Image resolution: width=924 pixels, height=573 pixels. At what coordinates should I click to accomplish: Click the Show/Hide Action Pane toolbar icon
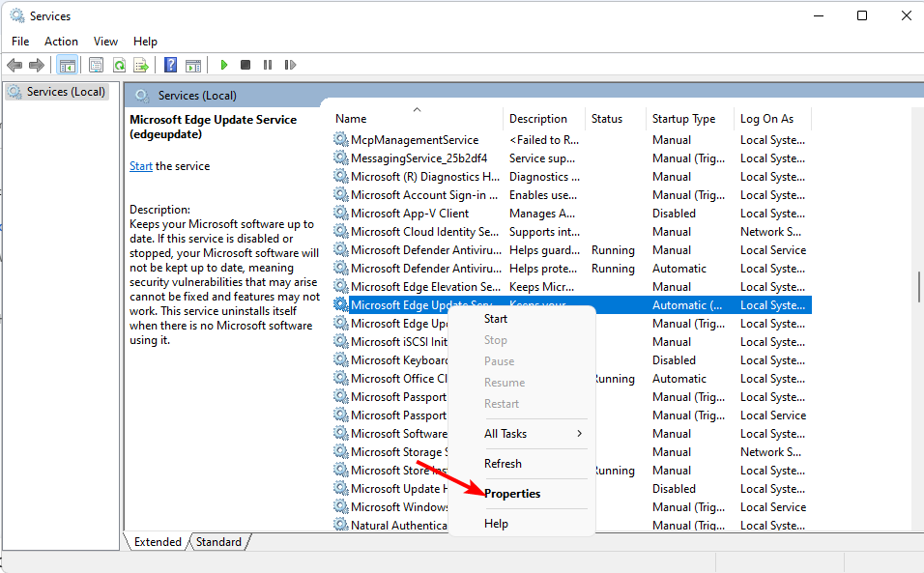point(193,64)
